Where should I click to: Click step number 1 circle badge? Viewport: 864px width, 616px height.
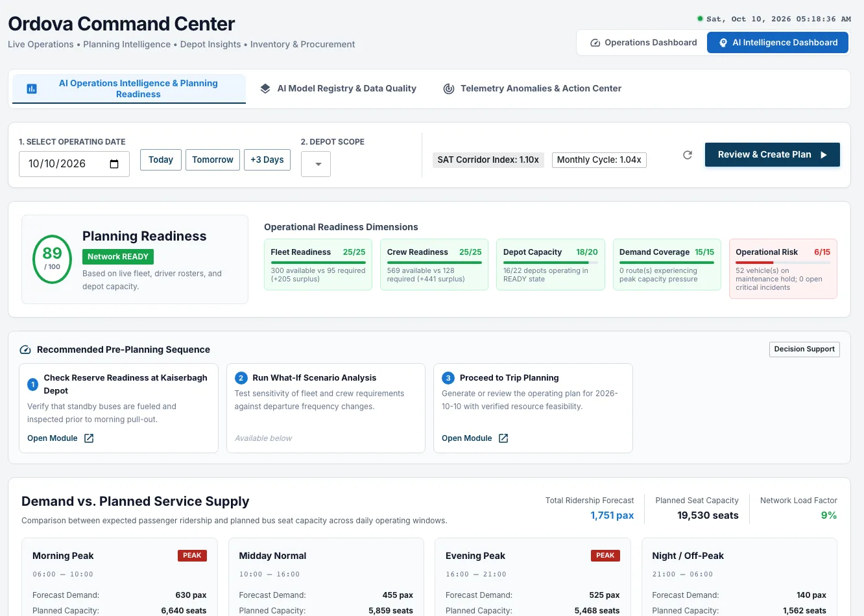pos(32,385)
